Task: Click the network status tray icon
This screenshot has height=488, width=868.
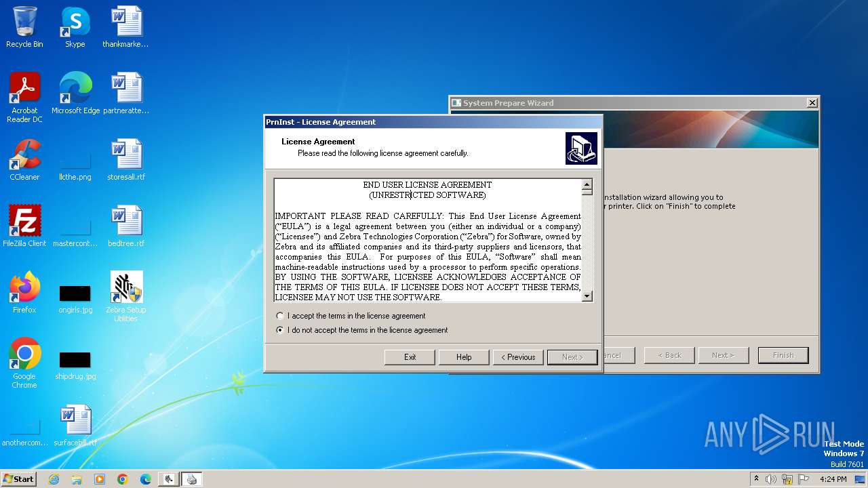Action: coord(787,479)
